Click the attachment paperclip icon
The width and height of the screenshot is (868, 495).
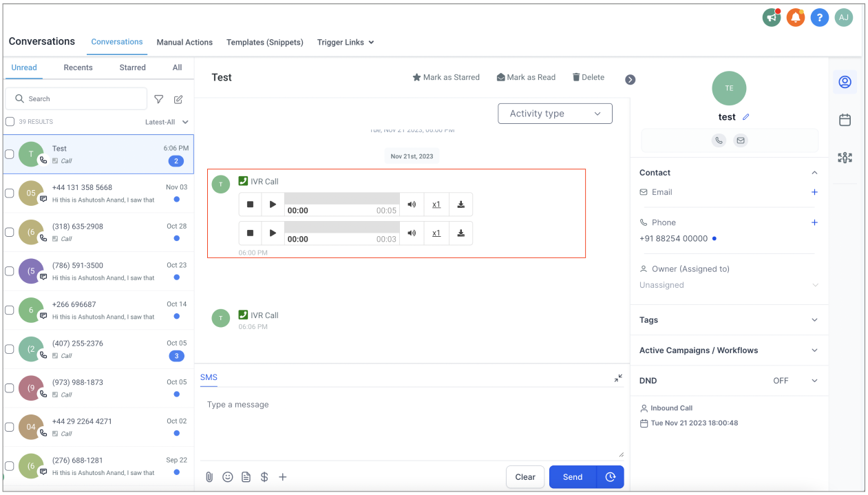(x=209, y=477)
